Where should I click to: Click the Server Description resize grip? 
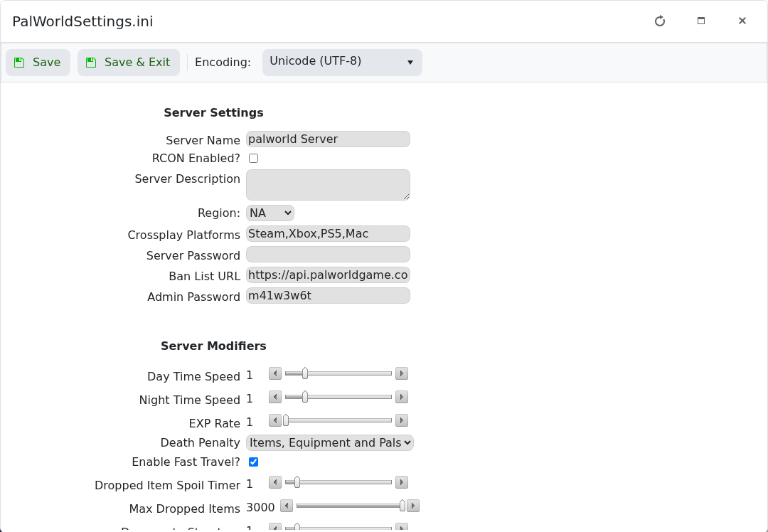[x=406, y=196]
